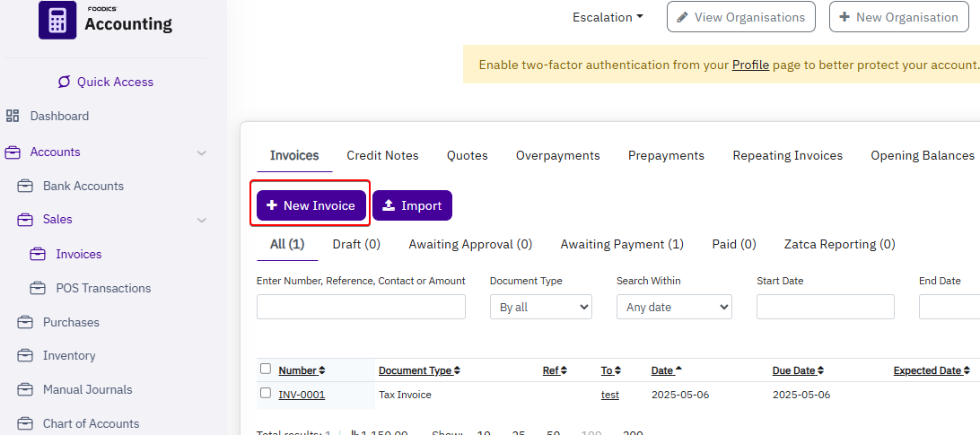Expand the Search Within date dropdown
Screen dimensions: 980x435
(674, 307)
